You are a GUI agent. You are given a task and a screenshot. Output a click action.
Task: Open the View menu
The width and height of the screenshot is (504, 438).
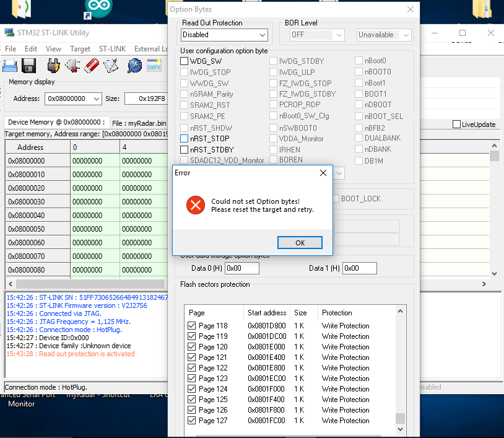pyautogui.click(x=53, y=49)
